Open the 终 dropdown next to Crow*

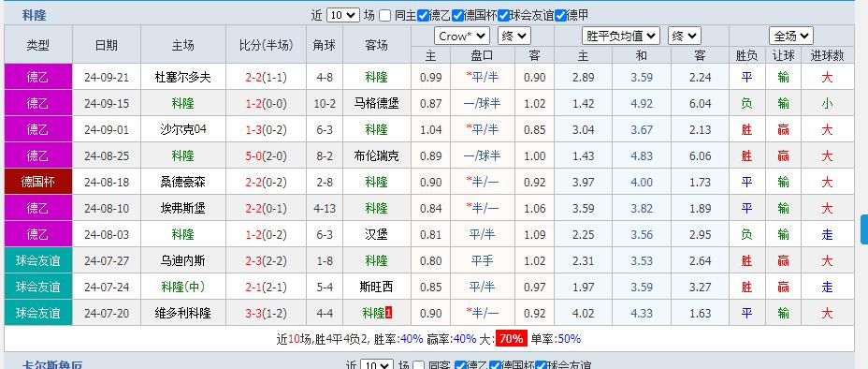coord(514,36)
